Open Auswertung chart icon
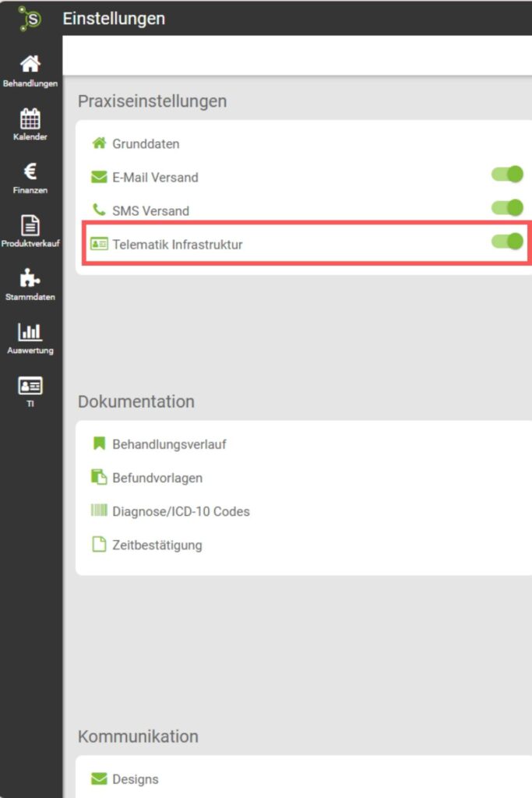The width and height of the screenshot is (532, 798). click(x=30, y=337)
